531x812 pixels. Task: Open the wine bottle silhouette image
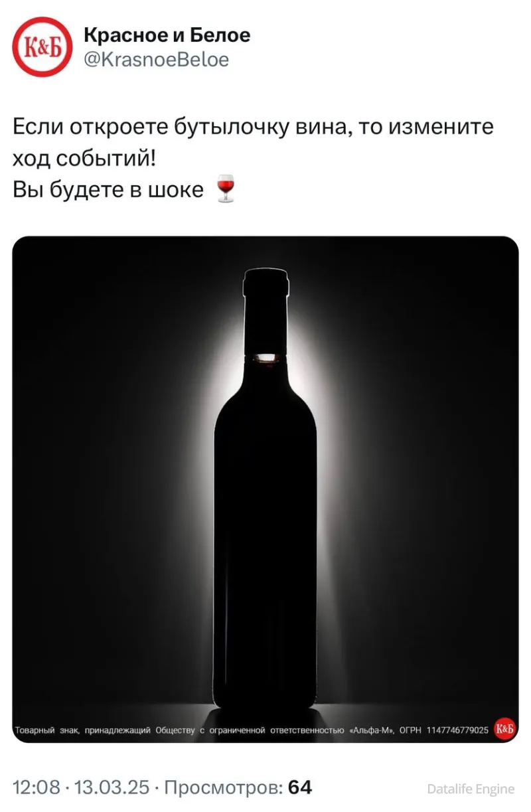(x=265, y=489)
